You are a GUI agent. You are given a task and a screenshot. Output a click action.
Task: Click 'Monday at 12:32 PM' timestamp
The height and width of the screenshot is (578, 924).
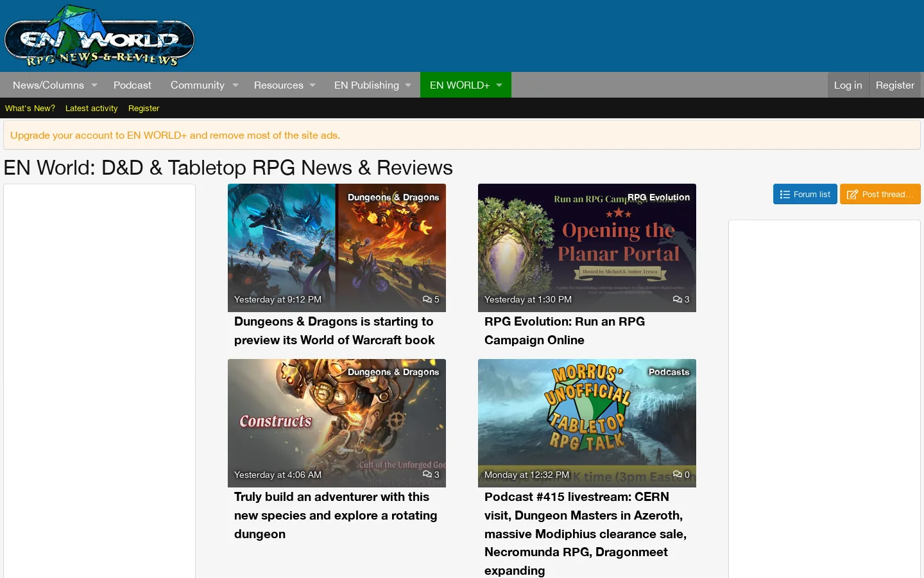[x=527, y=475]
